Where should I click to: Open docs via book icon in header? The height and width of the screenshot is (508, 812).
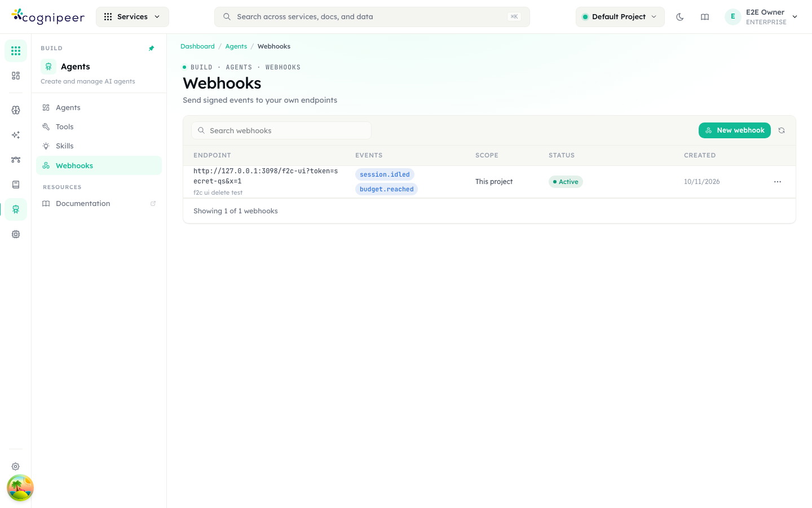pyautogui.click(x=705, y=17)
